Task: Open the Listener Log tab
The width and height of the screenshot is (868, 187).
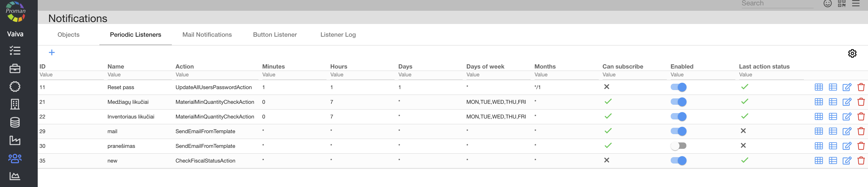Action: 338,35
